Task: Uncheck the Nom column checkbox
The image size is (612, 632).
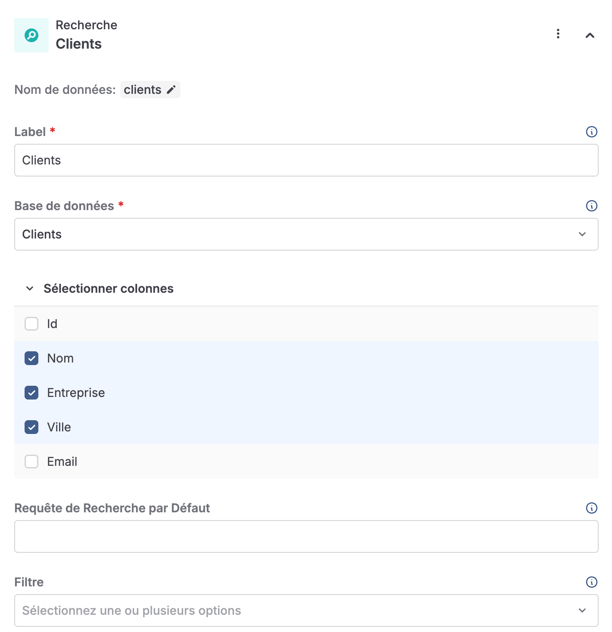Action: (32, 358)
